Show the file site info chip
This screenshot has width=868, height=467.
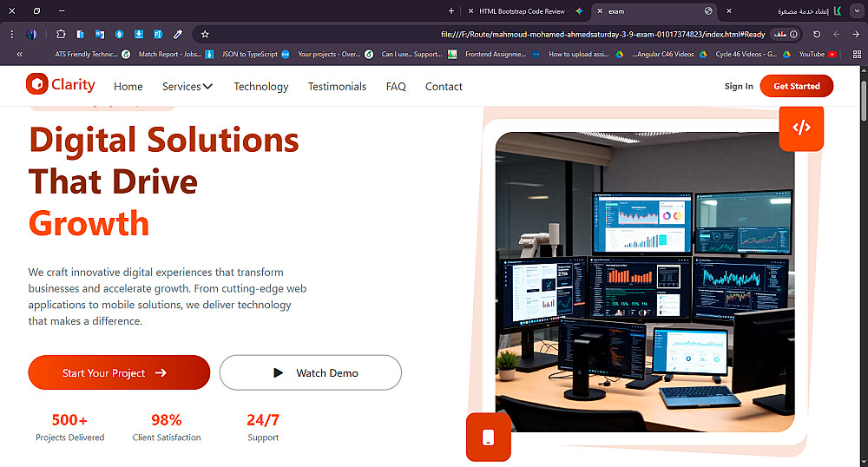tap(786, 35)
